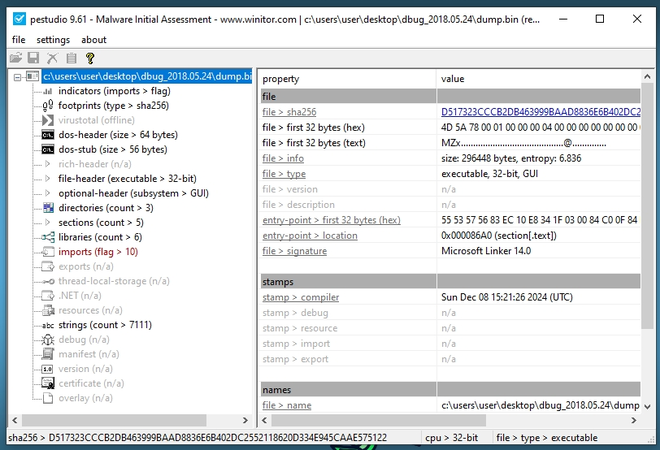This screenshot has height=450, width=660.
Task: Click the property panel scroll-down arrow
Action: (649, 407)
